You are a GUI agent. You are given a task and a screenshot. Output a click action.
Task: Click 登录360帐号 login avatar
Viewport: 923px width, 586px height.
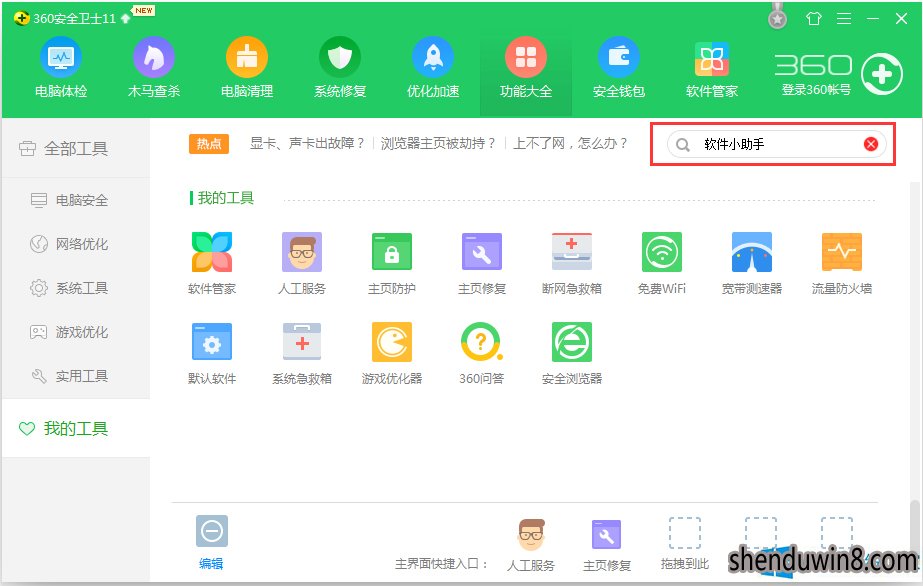(x=881, y=74)
